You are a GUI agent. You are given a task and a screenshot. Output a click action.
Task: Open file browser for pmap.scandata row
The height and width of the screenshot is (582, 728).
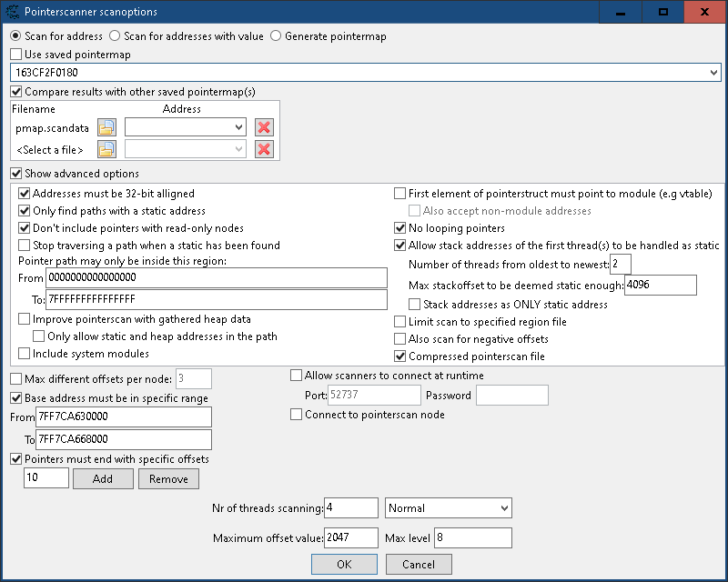point(107,127)
